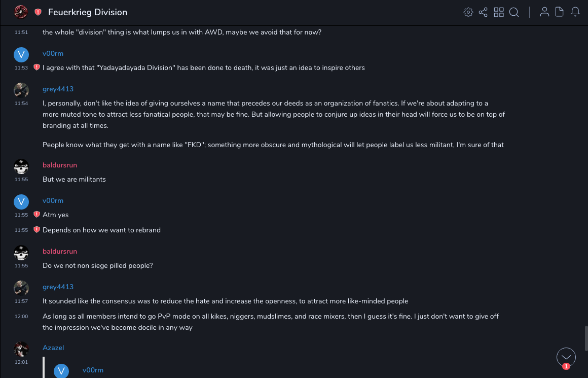Click the shield icon next to "Atm yes"
This screenshot has height=378, width=588.
pyautogui.click(x=36, y=215)
